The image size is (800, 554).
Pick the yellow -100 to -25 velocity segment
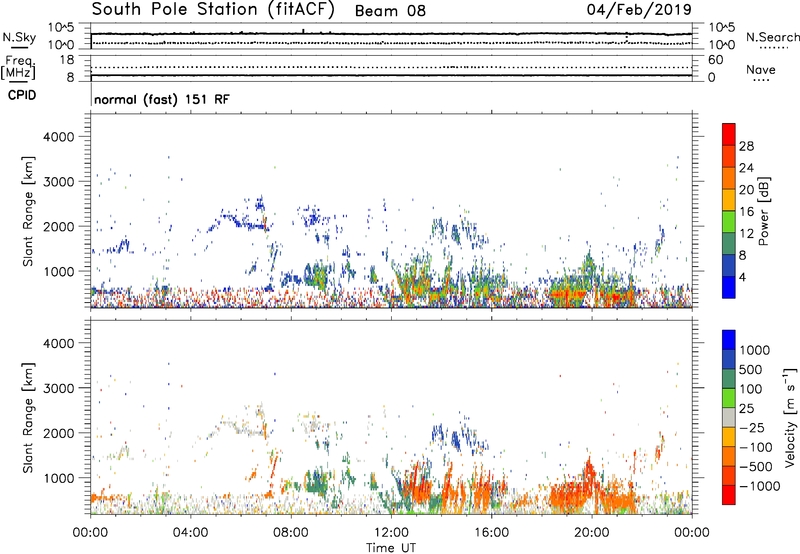(729, 437)
